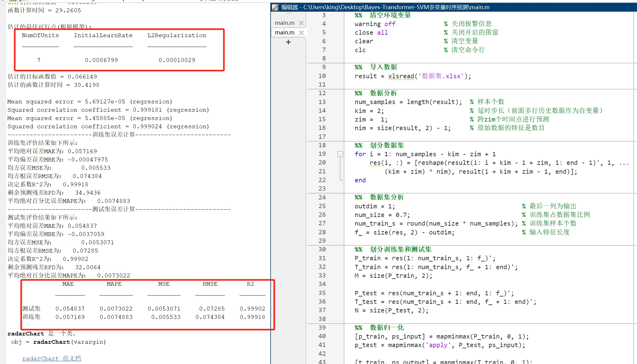Set breakpoint at line number 20
The width and height of the screenshot is (637, 364).
(322, 162)
